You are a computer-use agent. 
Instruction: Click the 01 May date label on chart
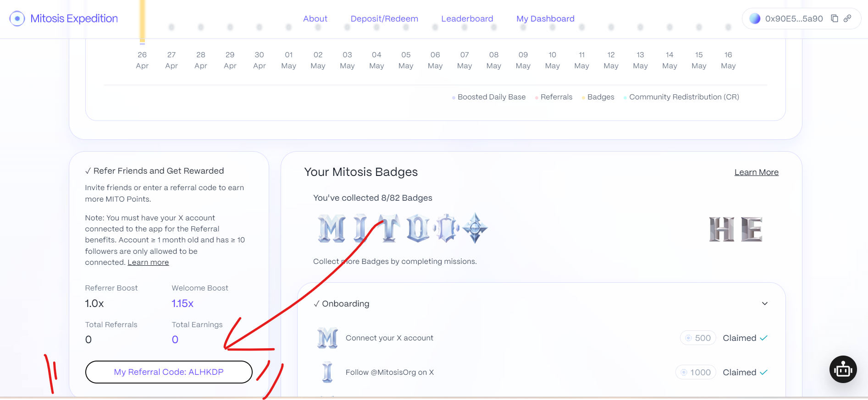point(288,60)
